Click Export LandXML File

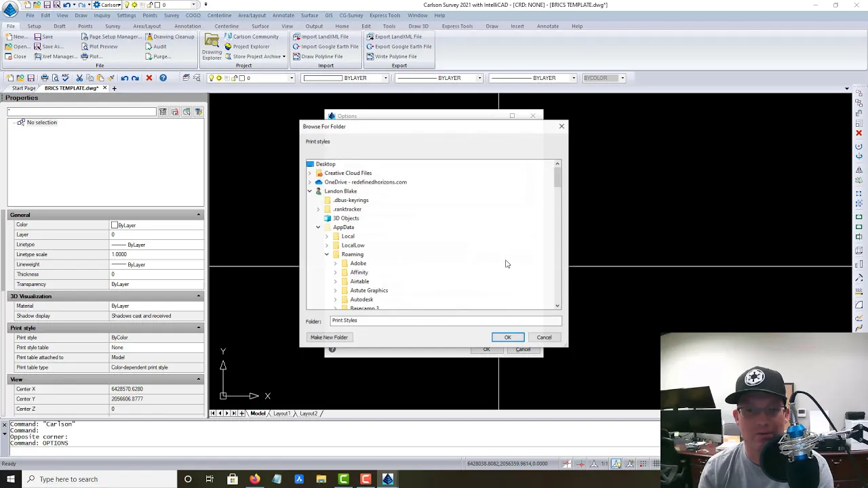pyautogui.click(x=394, y=37)
